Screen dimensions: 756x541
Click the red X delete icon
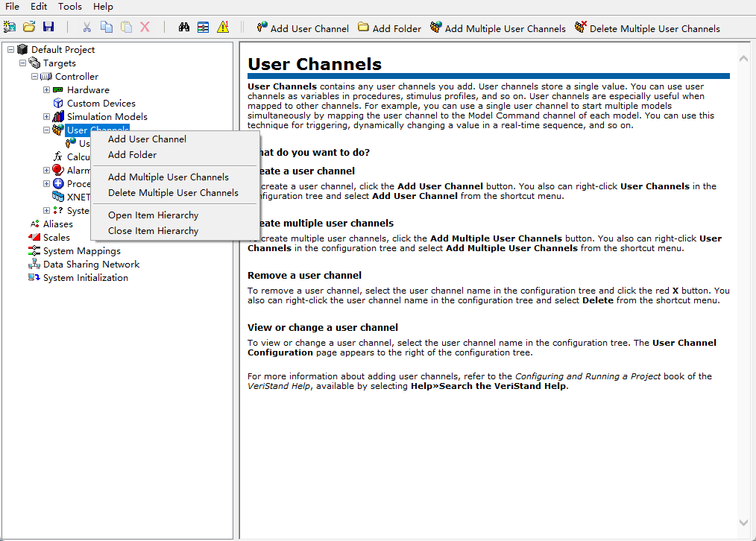pos(145,27)
